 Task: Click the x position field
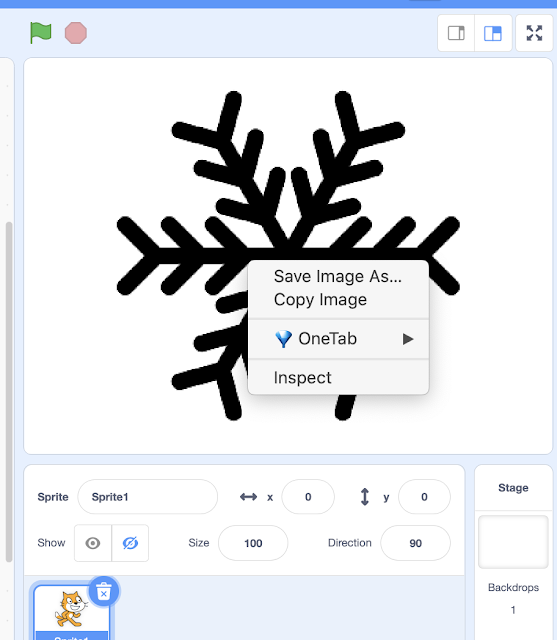pyautogui.click(x=308, y=497)
